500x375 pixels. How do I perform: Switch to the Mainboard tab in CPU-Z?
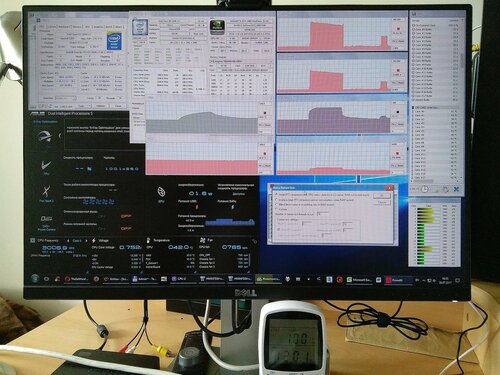(x=64, y=27)
